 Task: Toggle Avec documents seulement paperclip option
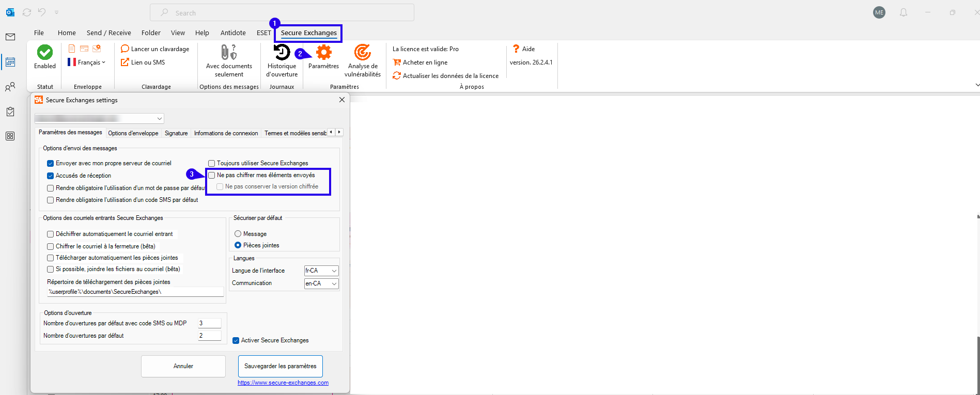[229, 52]
